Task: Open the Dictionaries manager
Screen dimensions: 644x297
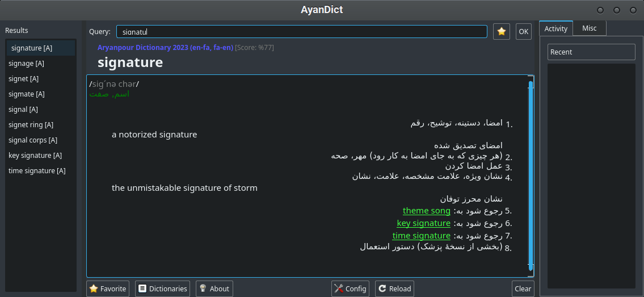Action: [163, 289]
